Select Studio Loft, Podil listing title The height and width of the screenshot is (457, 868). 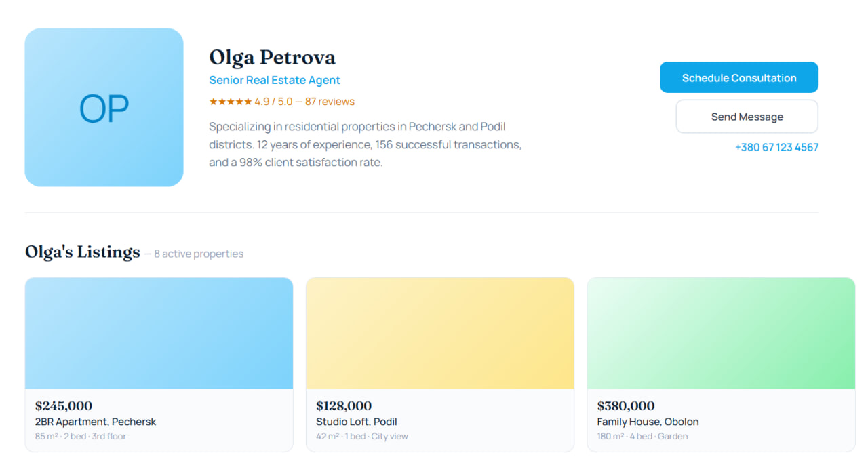point(356,422)
